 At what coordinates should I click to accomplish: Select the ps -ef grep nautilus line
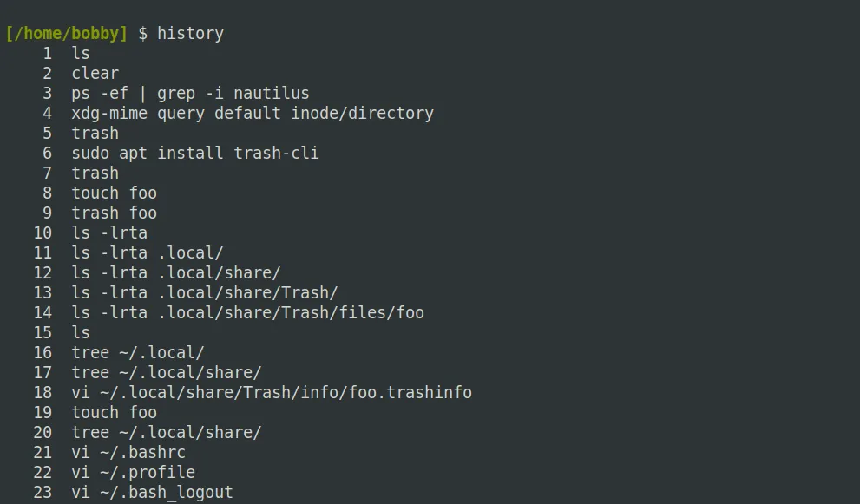tap(190, 94)
